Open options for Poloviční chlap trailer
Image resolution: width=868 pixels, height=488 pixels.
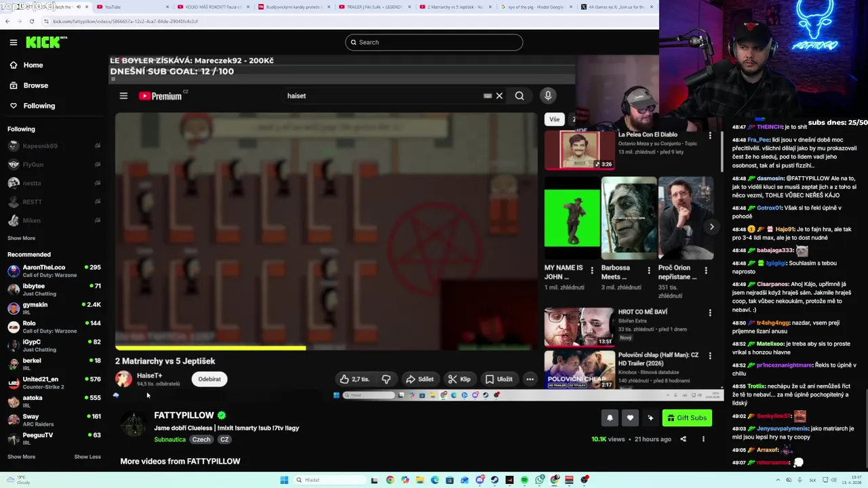pos(710,355)
